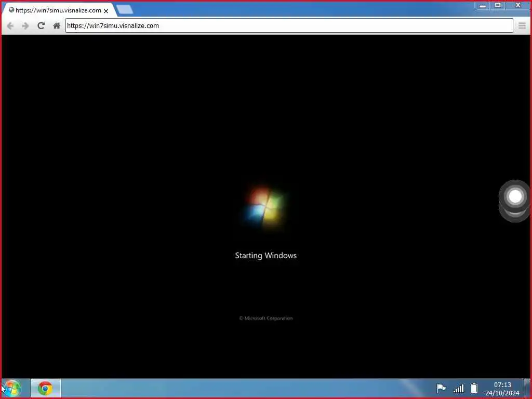Open the Windows Start orb

pos(13,389)
